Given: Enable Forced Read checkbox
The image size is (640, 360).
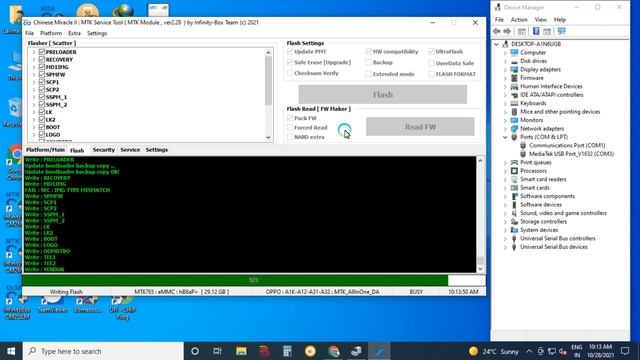Looking at the screenshot, I should tap(290, 127).
